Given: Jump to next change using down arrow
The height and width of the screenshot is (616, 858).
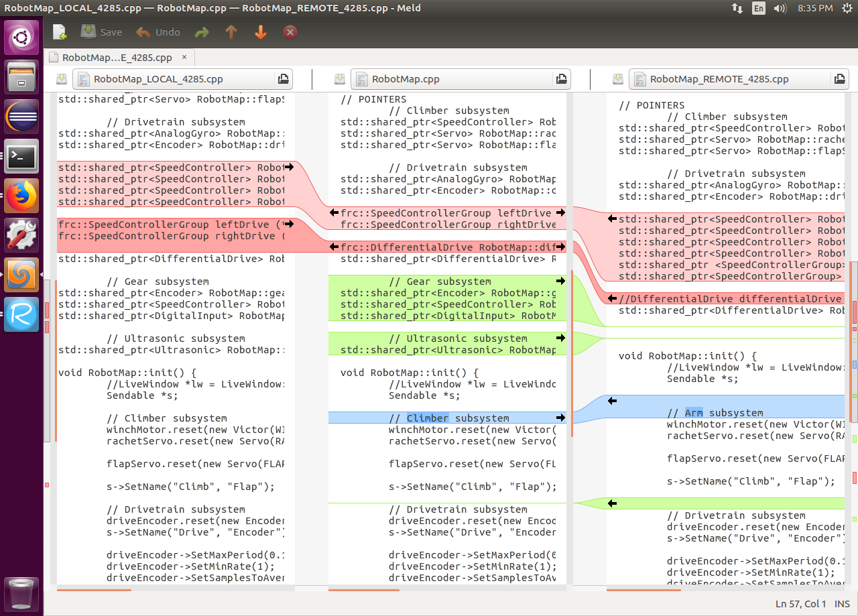Looking at the screenshot, I should click(261, 32).
